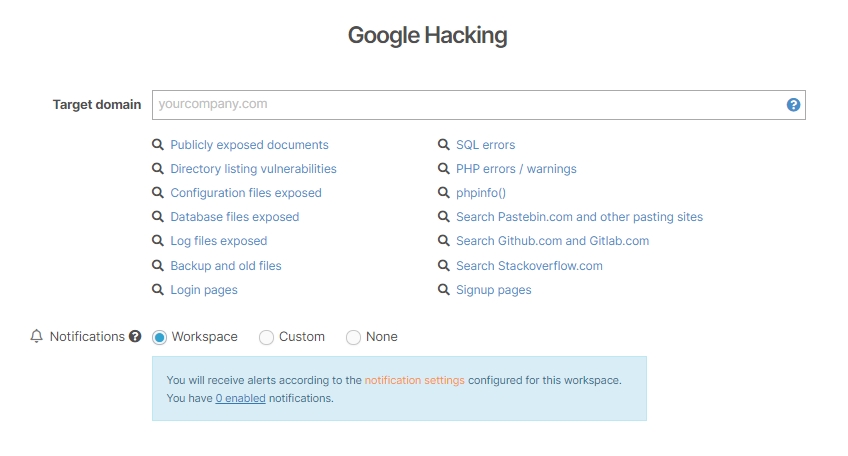Viewport: 848px width, 456px height.
Task: Open Database files exposed search
Action: (x=235, y=217)
